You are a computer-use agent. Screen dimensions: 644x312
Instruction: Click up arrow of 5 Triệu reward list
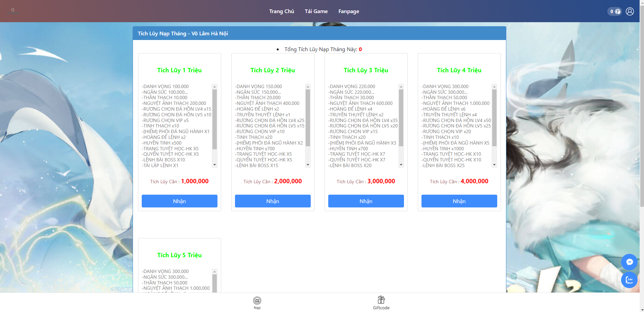[214, 272]
